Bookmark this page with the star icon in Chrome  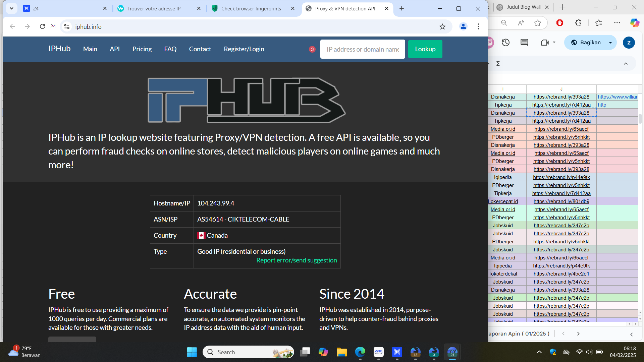442,26
